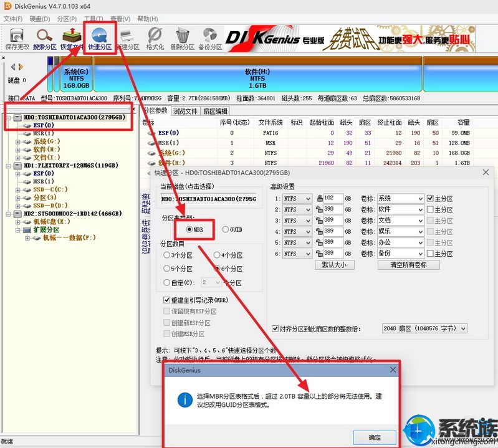Toggle 主分区 checkbox for partition 6 备份

[430, 254]
